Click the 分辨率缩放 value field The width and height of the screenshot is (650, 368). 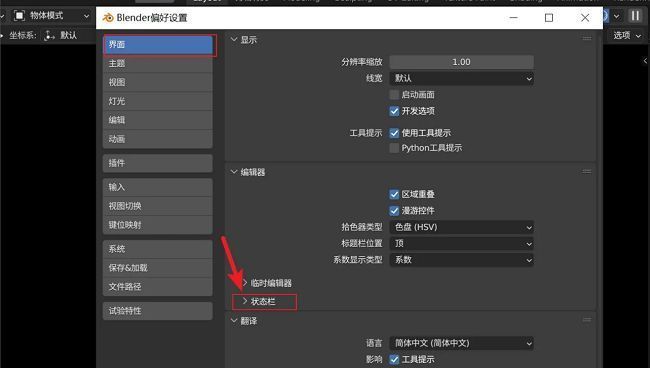pyautogui.click(x=461, y=62)
